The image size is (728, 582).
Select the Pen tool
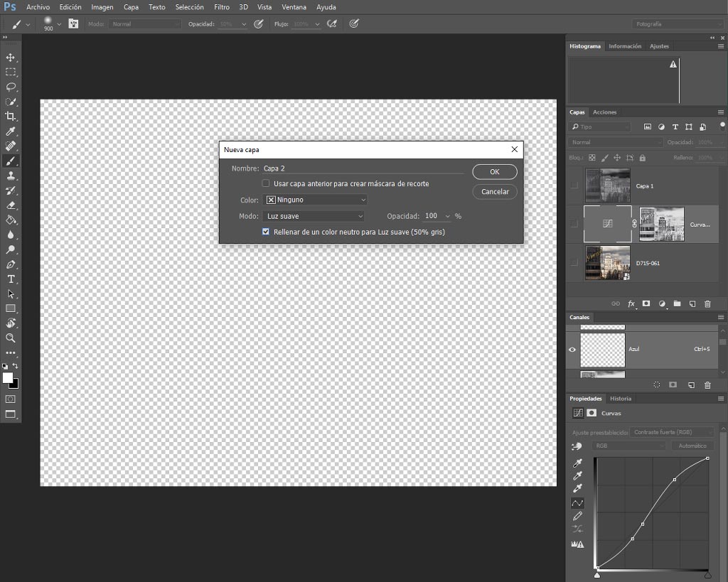coord(10,264)
